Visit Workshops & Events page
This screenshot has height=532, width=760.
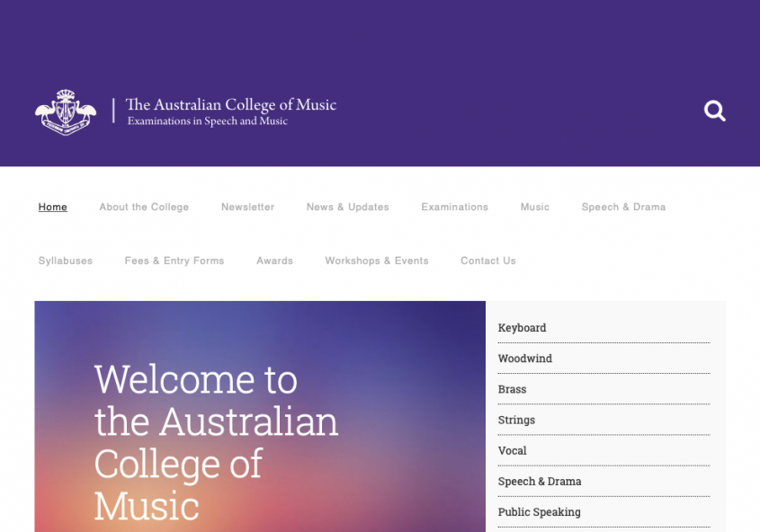(376, 261)
